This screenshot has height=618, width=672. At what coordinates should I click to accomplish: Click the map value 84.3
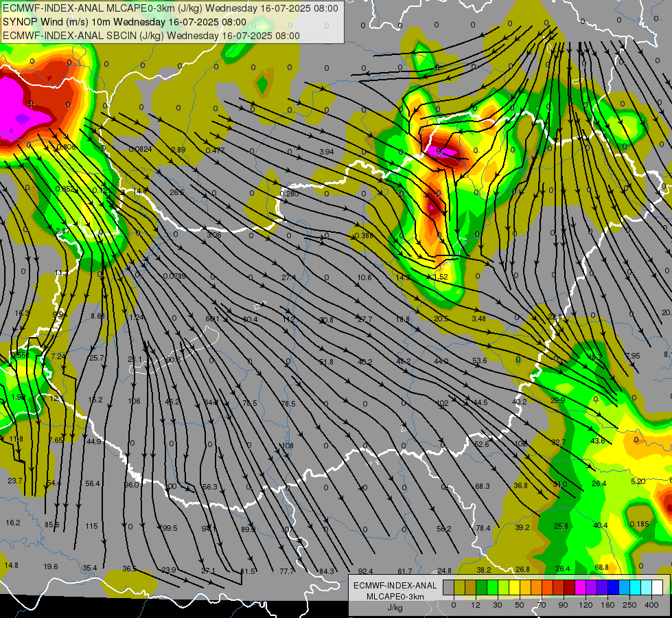[327, 571]
